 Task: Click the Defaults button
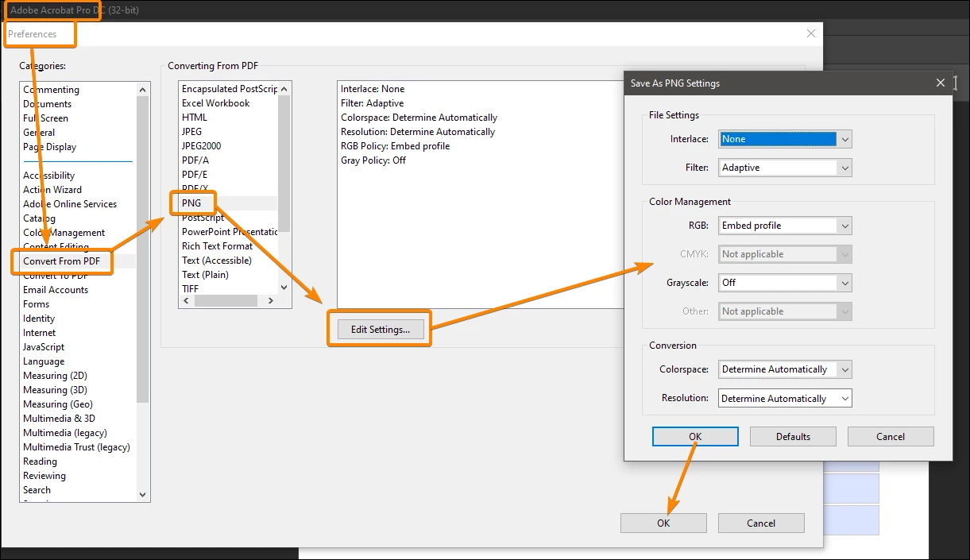793,436
